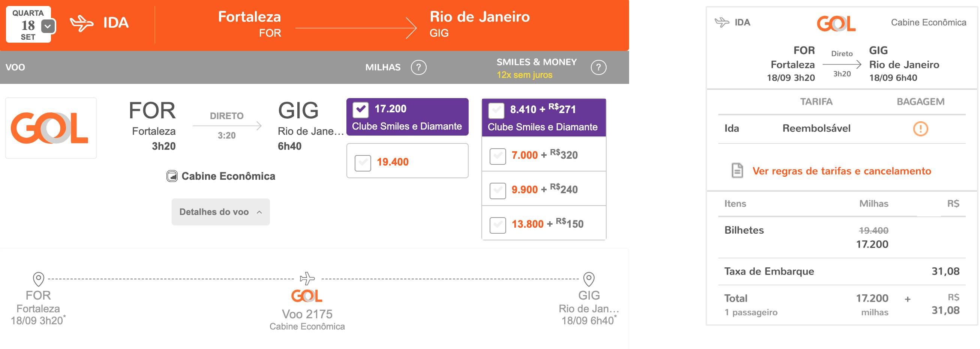Click the BAGAGEM column header

tap(920, 101)
